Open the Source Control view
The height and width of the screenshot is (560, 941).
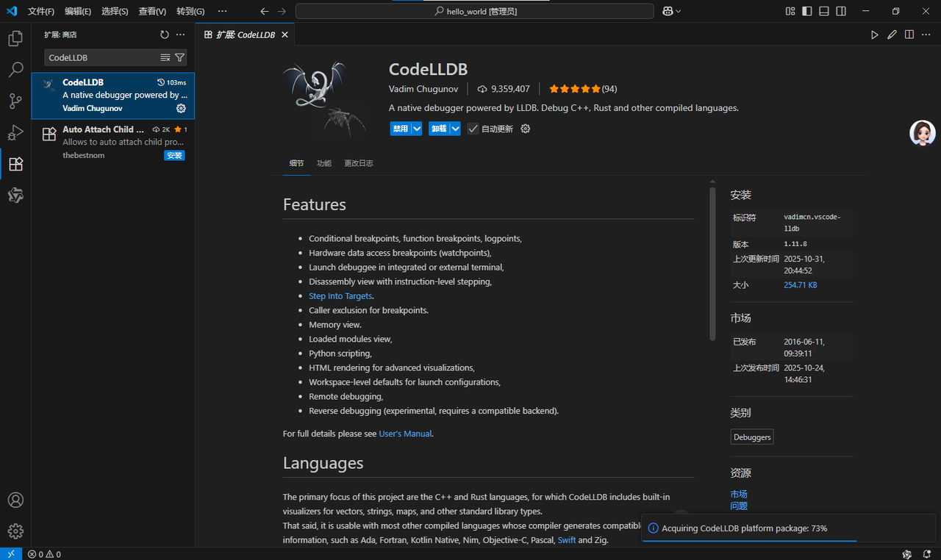[15, 101]
